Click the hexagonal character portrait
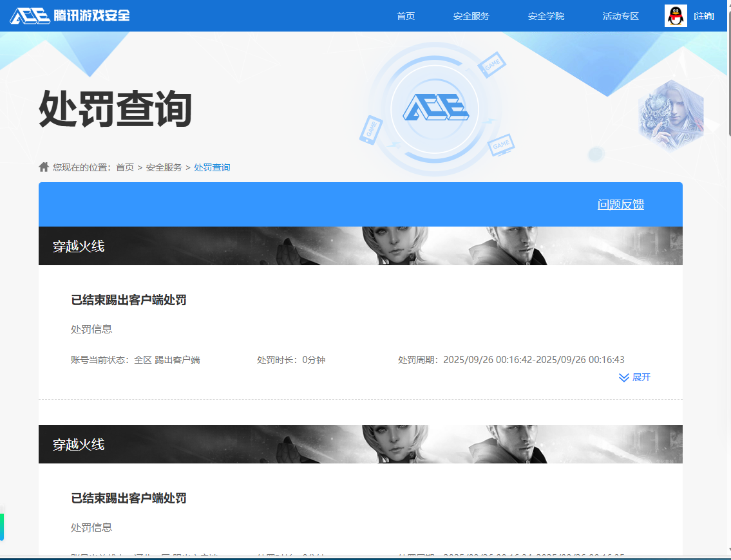This screenshot has height=560, width=731. (x=671, y=115)
